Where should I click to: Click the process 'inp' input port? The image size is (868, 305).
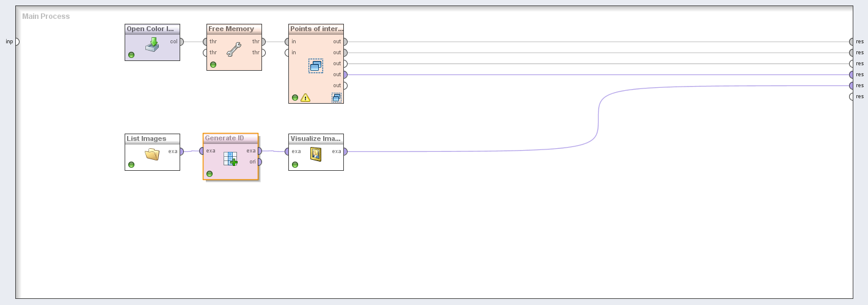[x=16, y=41]
